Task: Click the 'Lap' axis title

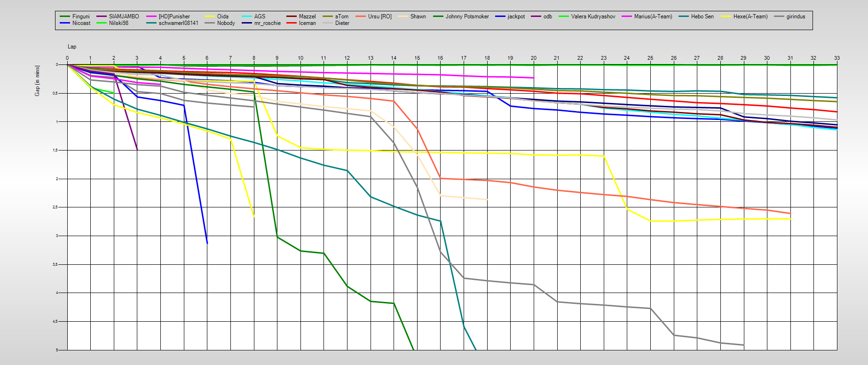Action: pyautogui.click(x=72, y=47)
